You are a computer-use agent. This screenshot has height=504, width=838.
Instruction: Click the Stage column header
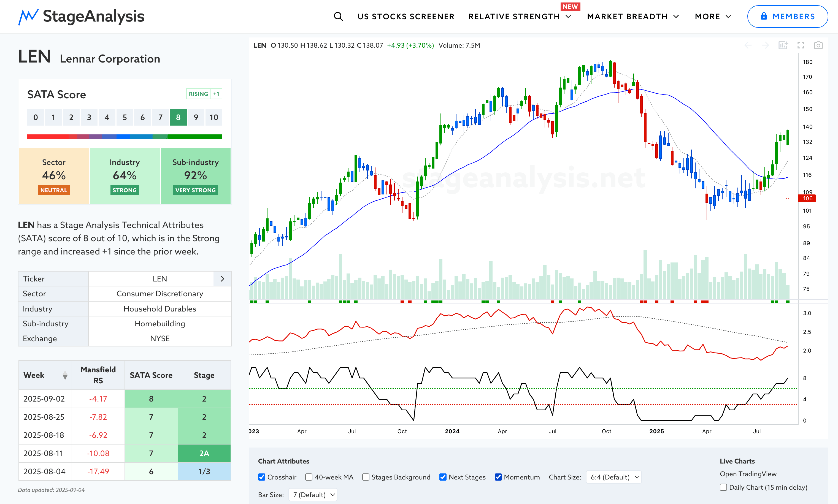coord(204,375)
